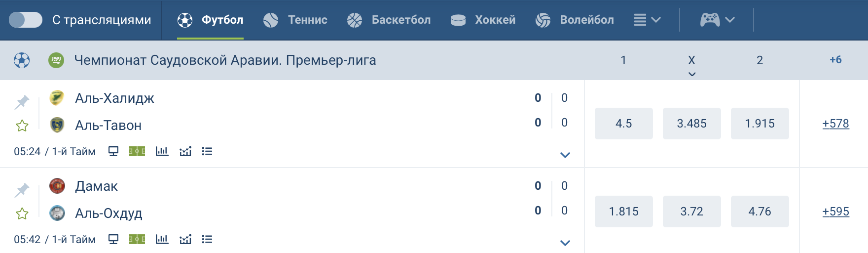
Task: Click the +6 additional markets in header
Action: tap(835, 60)
